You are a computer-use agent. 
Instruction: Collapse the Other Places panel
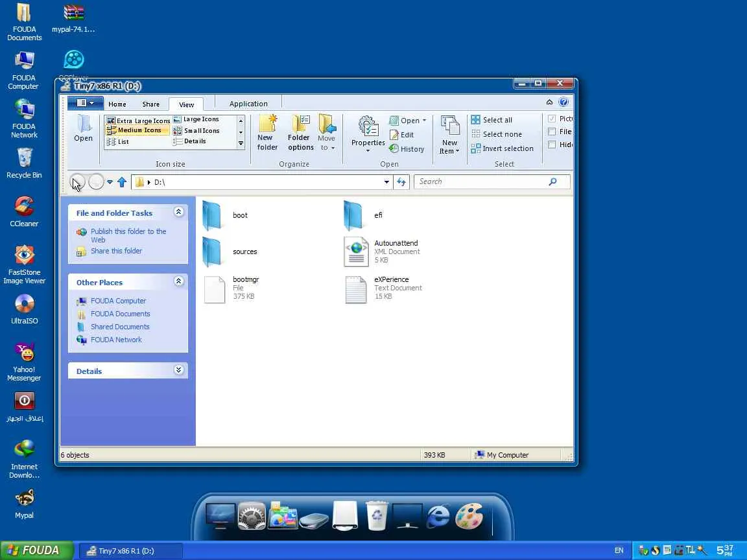(179, 281)
